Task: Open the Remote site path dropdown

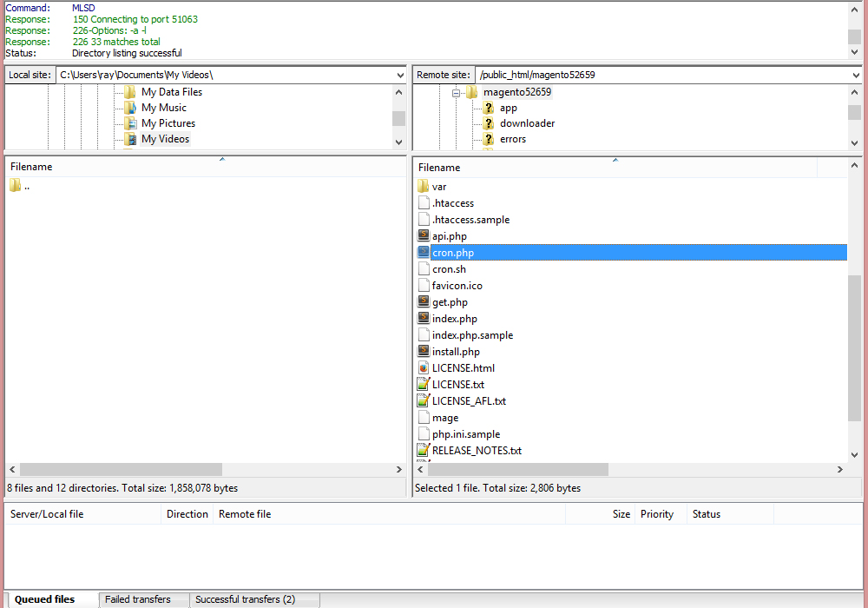Action: point(856,76)
